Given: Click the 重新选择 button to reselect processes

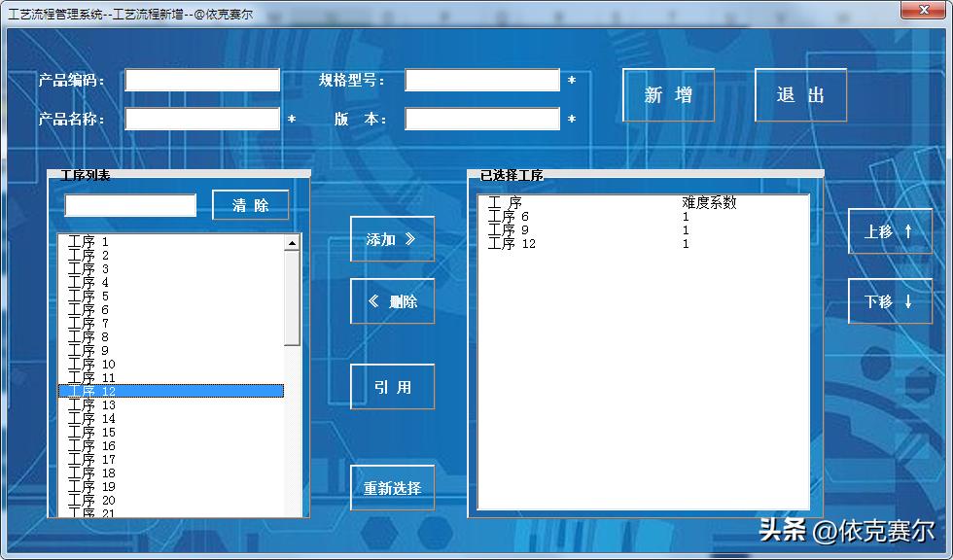Looking at the screenshot, I should coord(392,487).
